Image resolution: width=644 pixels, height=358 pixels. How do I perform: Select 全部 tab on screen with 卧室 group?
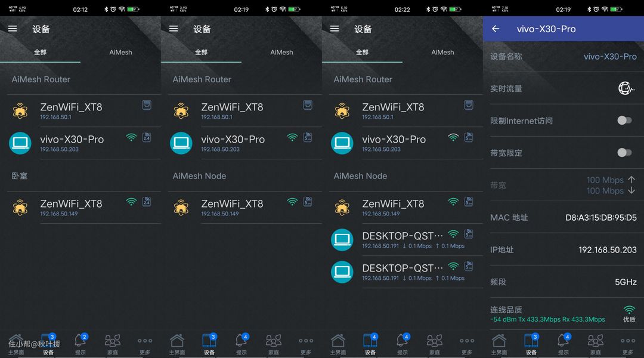coord(40,52)
